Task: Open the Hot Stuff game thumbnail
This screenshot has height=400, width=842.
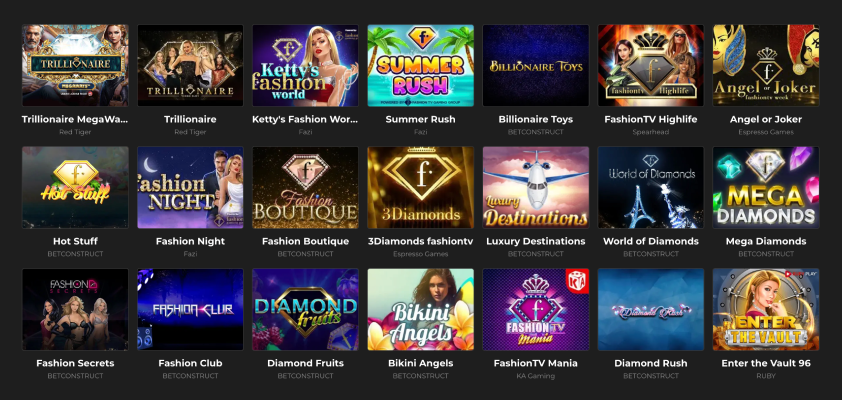Action: tap(75, 187)
